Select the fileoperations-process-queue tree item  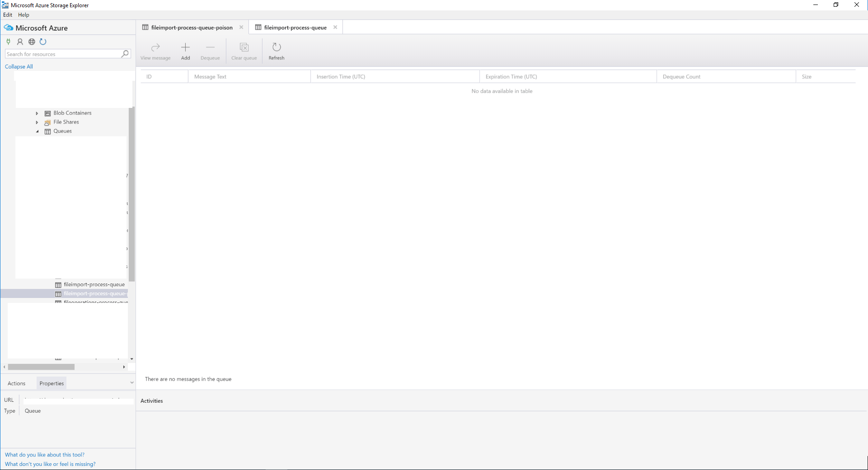pos(94,302)
